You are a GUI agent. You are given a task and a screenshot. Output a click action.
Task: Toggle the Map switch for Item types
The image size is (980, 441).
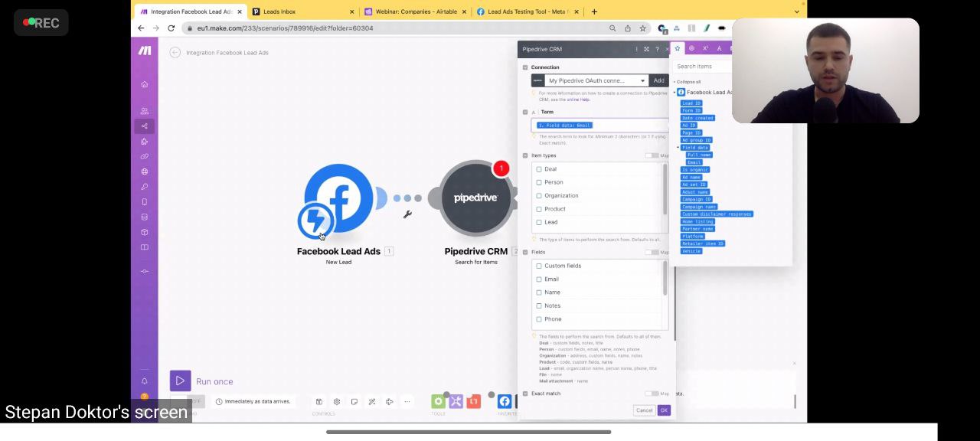[x=651, y=155]
